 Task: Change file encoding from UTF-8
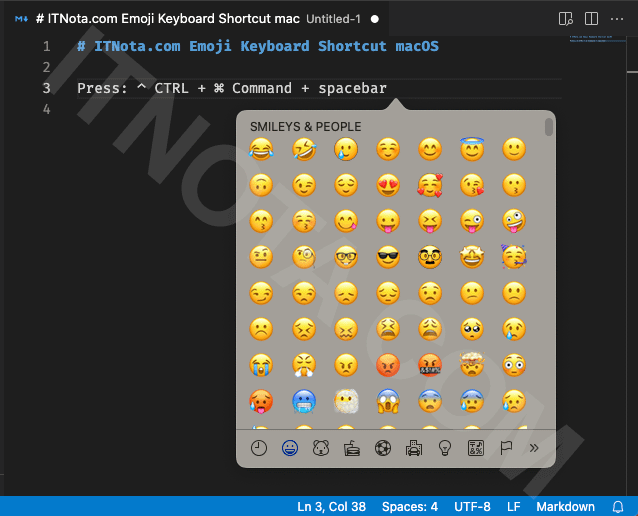(472, 506)
